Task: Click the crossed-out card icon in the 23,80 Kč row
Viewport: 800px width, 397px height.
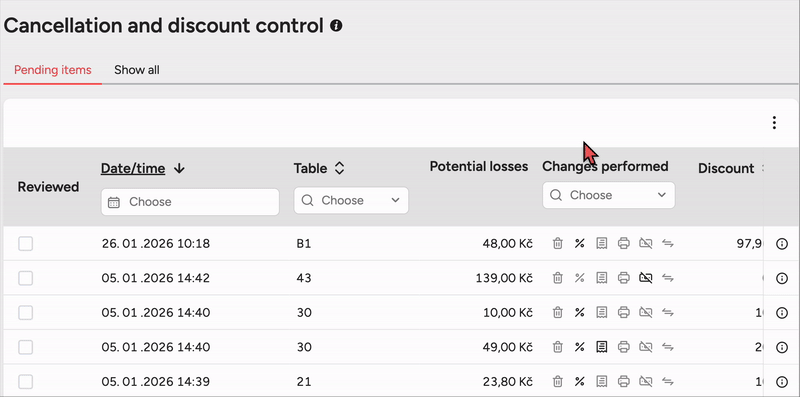Action: coord(645,381)
